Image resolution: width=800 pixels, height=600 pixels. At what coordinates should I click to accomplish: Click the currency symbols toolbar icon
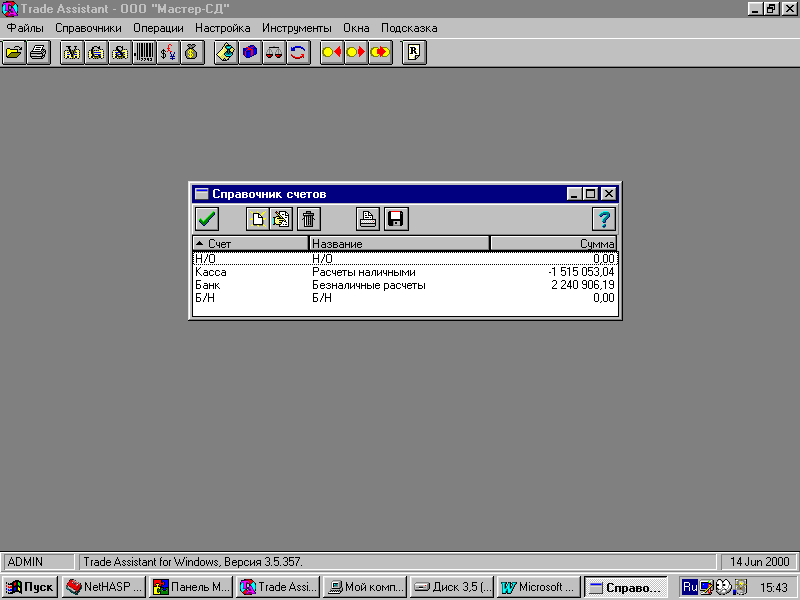(168, 53)
